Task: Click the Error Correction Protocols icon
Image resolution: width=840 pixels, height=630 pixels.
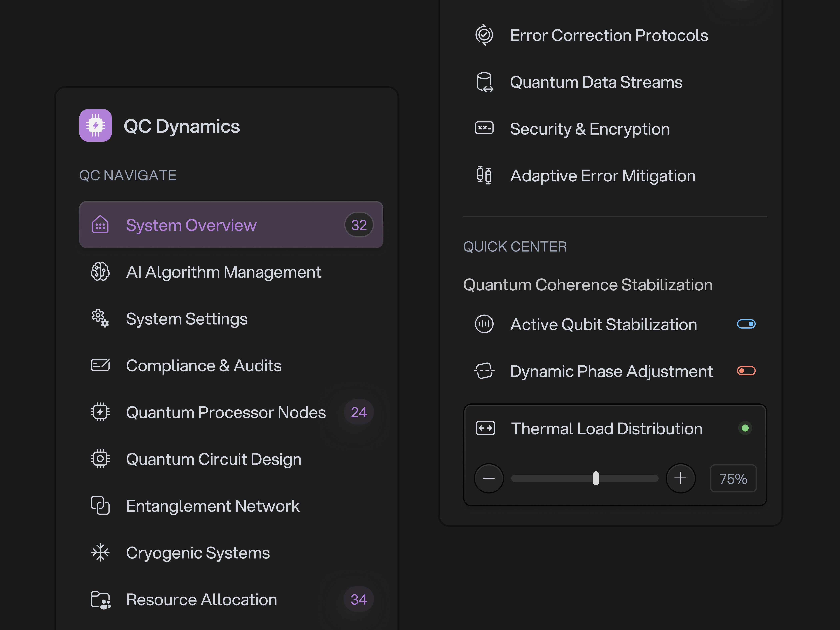Action: tap(484, 35)
